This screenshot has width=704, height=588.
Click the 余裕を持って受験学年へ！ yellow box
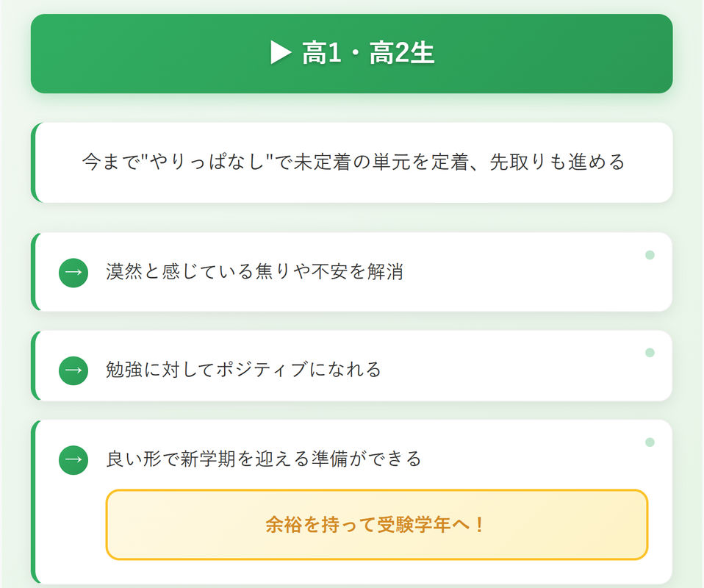click(x=377, y=525)
